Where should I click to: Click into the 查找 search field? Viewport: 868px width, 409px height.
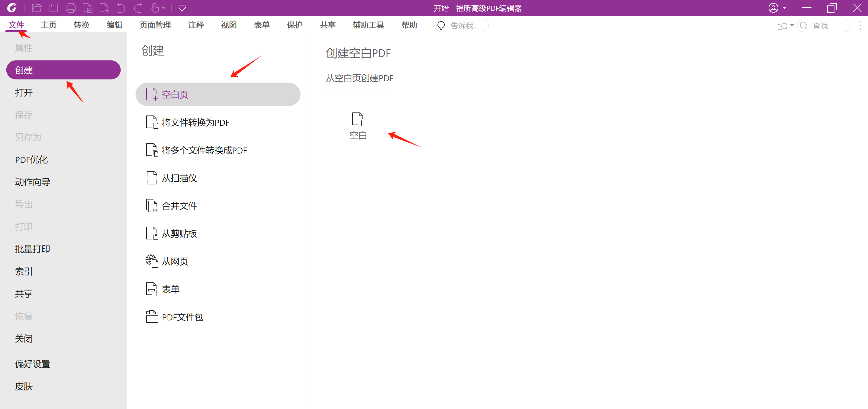point(827,26)
